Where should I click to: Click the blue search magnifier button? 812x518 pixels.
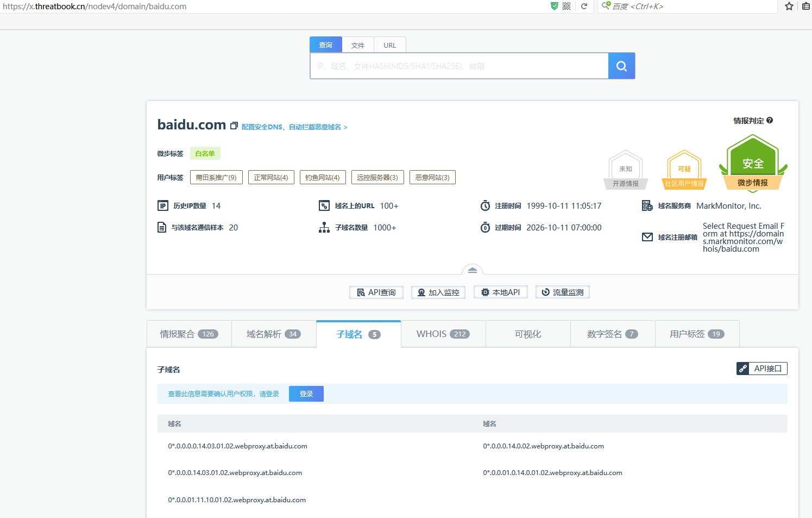[621, 66]
